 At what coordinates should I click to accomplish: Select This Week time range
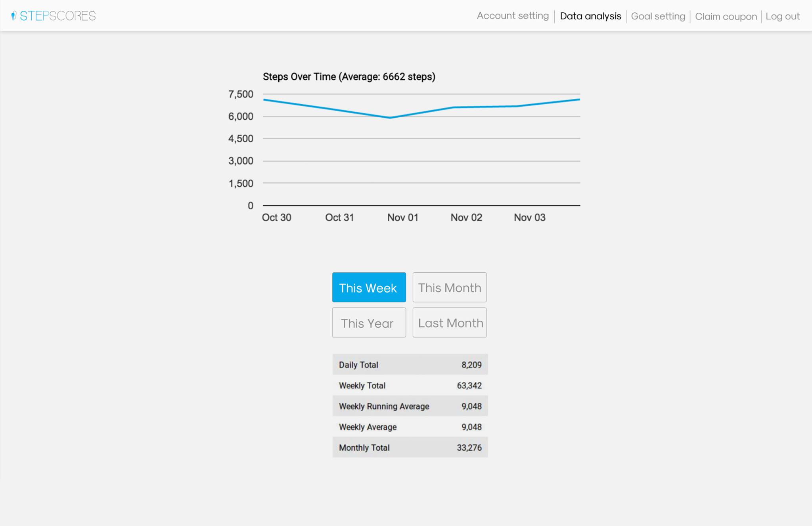tap(369, 287)
